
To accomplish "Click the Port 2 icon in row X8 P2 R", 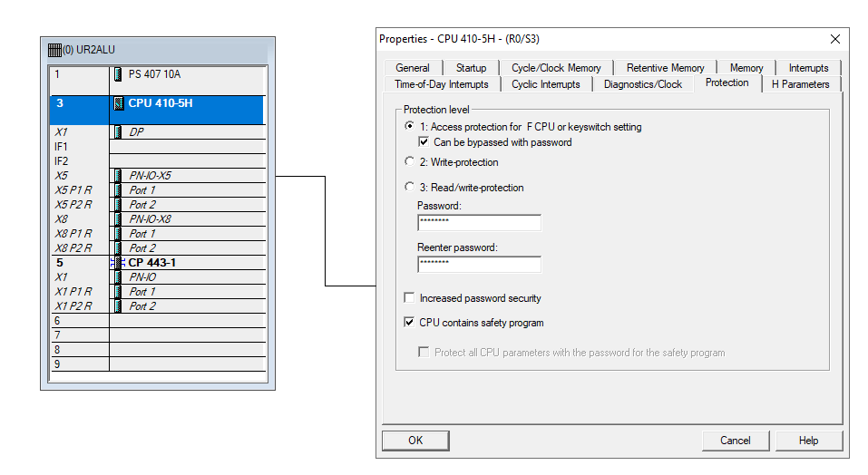I will [118, 248].
